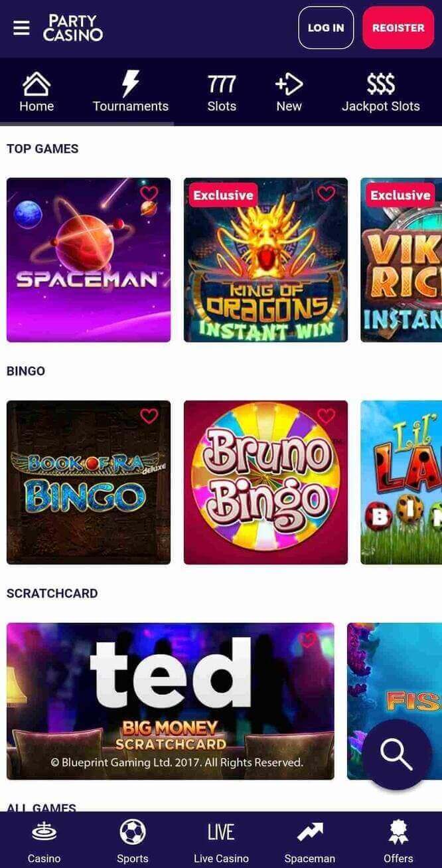The width and height of the screenshot is (442, 868).
Task: Go to Tournaments lightning icon
Action: point(131,84)
